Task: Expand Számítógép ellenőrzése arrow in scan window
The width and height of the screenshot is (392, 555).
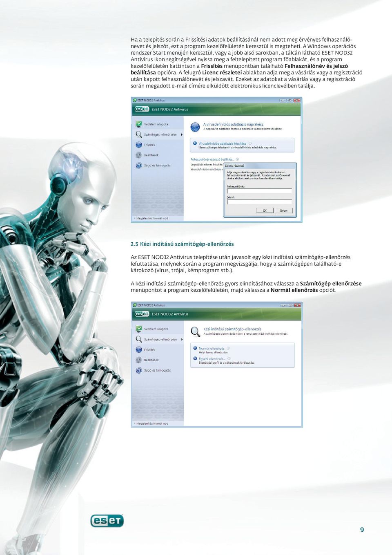Action: pyautogui.click(x=181, y=339)
